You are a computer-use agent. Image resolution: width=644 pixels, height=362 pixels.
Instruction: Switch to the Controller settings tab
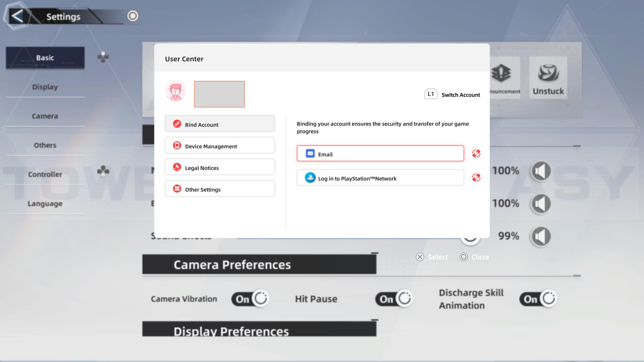point(45,174)
